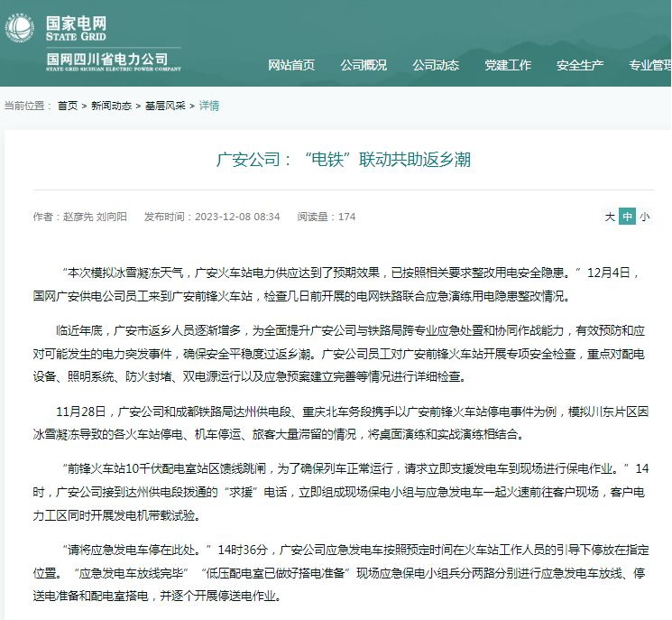Navigate to 新闻动态 breadcrumb
Image resolution: width=672 pixels, height=620 pixels.
click(112, 106)
